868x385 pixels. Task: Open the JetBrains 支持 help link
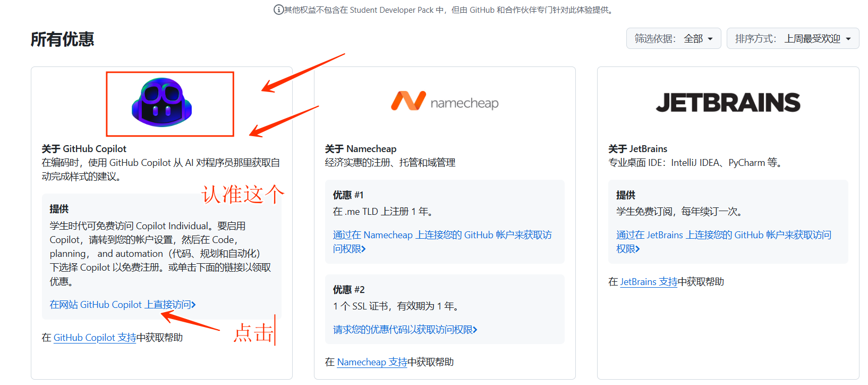tap(649, 282)
